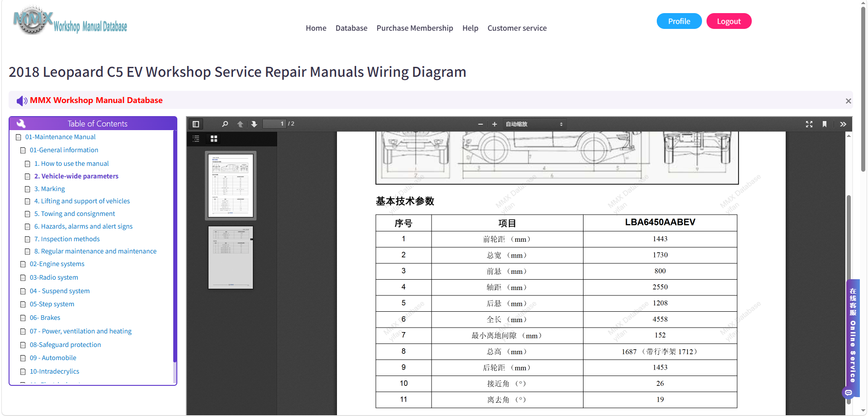Click the page number input field
Viewport: 868px width, 417px height.
pos(275,124)
